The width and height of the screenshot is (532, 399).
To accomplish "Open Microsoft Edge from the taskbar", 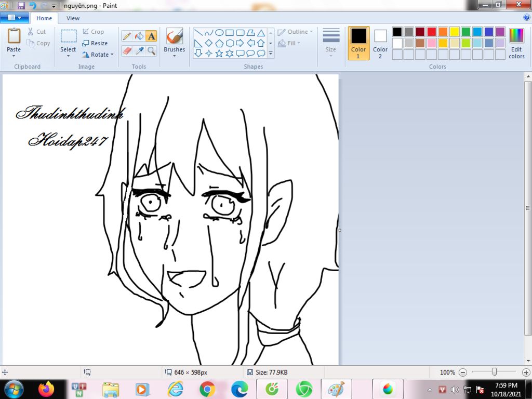I will point(240,389).
